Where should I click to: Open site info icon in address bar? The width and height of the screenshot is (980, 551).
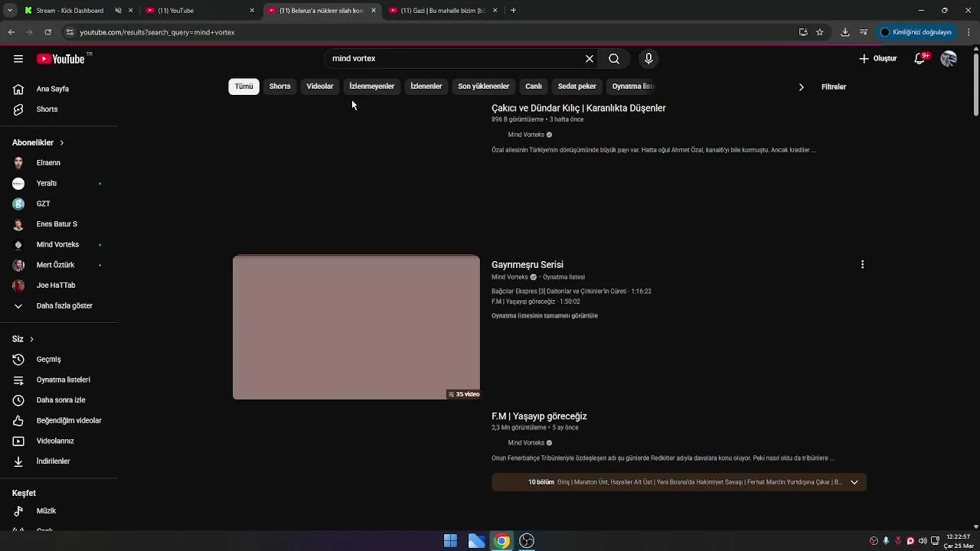tap(70, 32)
